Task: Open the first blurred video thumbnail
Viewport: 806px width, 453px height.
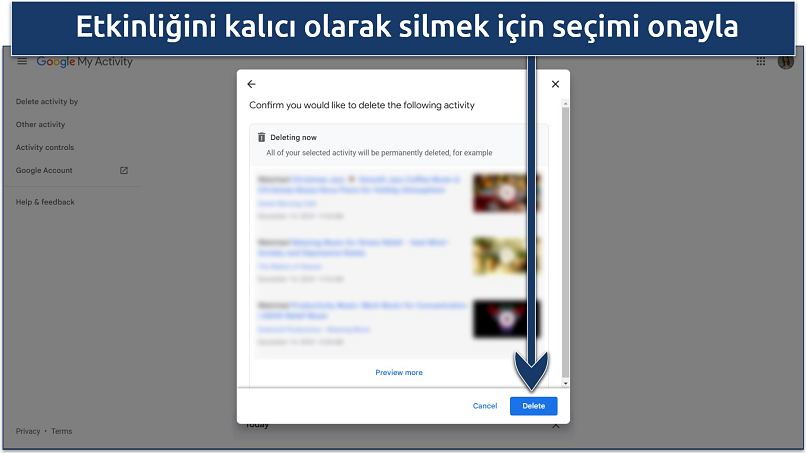Action: (506, 193)
